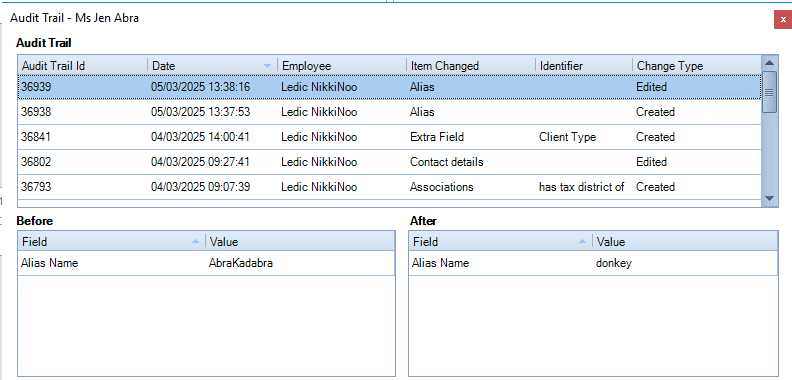Select audit trail row 36793
Image resolution: width=792 pixels, height=380 pixels.
[389, 187]
